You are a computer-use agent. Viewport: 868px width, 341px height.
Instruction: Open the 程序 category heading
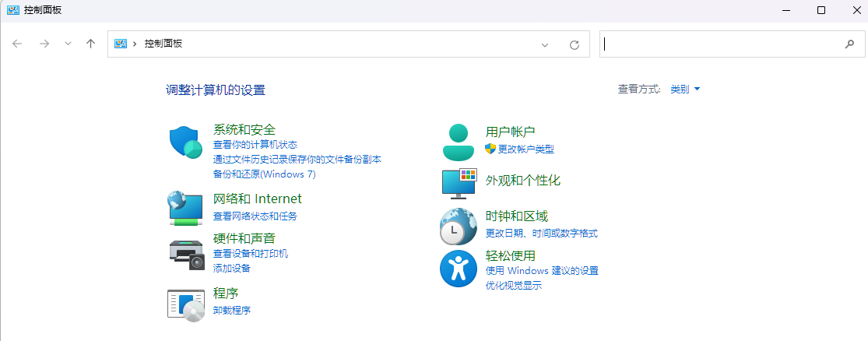click(225, 294)
